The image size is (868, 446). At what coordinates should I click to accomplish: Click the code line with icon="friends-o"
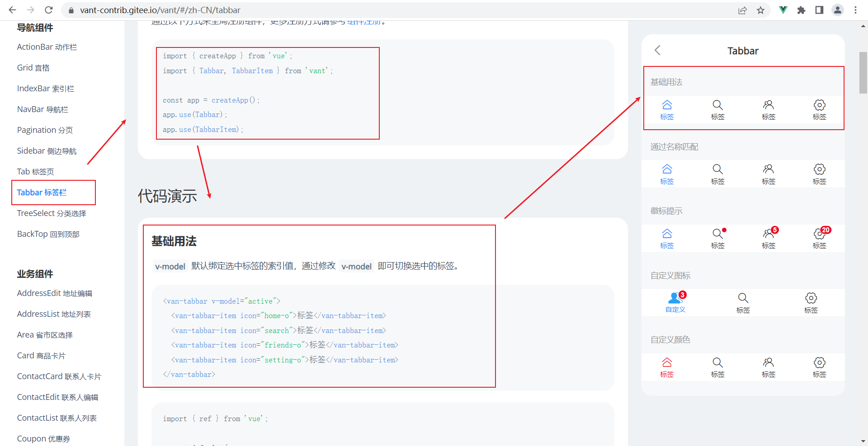(x=285, y=345)
